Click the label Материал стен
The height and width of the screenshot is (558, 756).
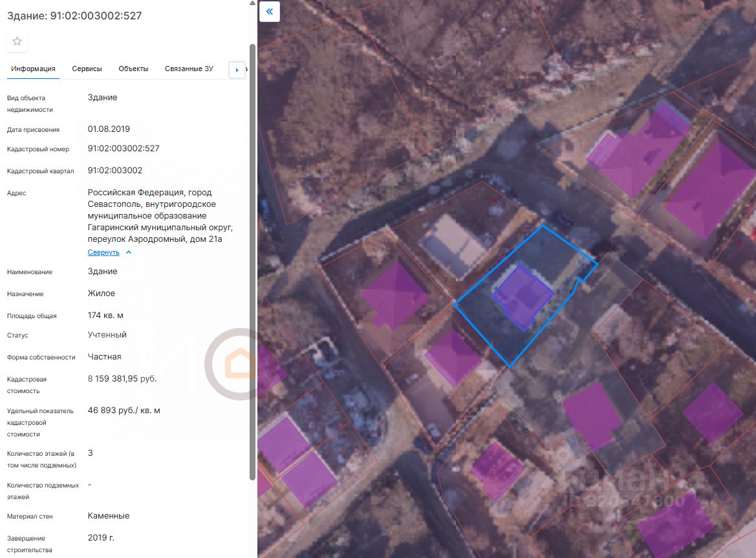[x=30, y=517]
